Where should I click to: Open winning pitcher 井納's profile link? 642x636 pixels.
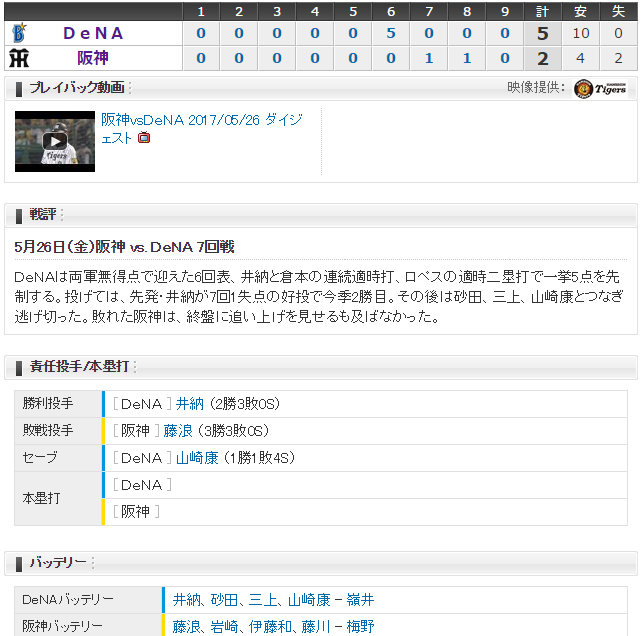(190, 404)
